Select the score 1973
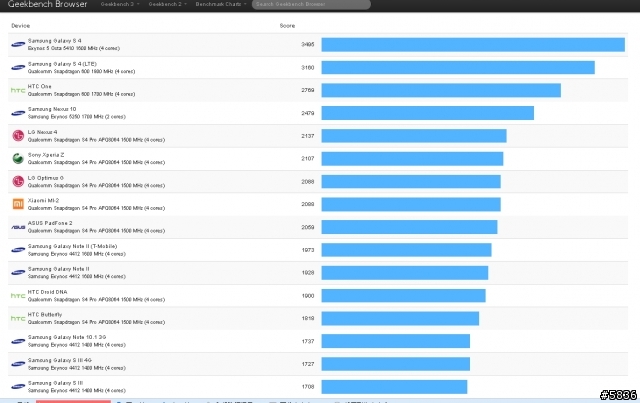640x403 pixels. click(x=308, y=250)
